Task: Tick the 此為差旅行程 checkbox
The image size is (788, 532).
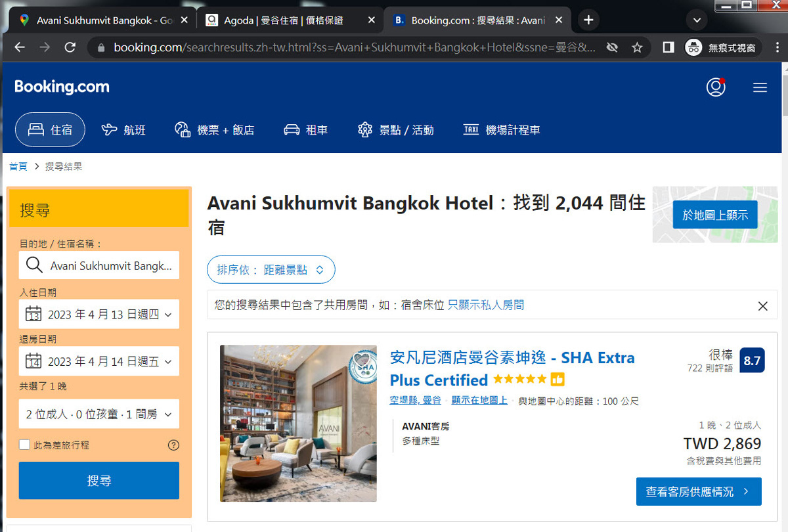Action: (x=24, y=445)
